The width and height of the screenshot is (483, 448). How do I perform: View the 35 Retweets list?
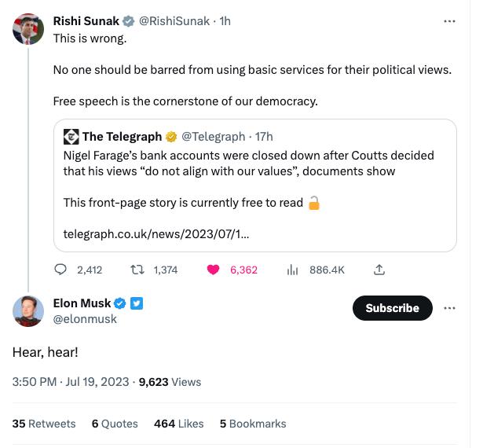tap(44, 424)
